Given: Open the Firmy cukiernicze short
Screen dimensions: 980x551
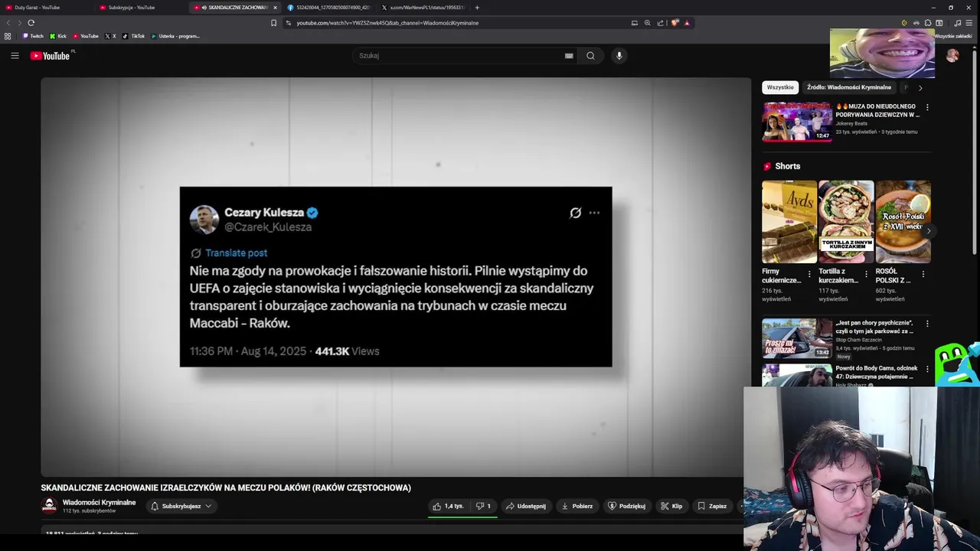Looking at the screenshot, I should click(789, 222).
